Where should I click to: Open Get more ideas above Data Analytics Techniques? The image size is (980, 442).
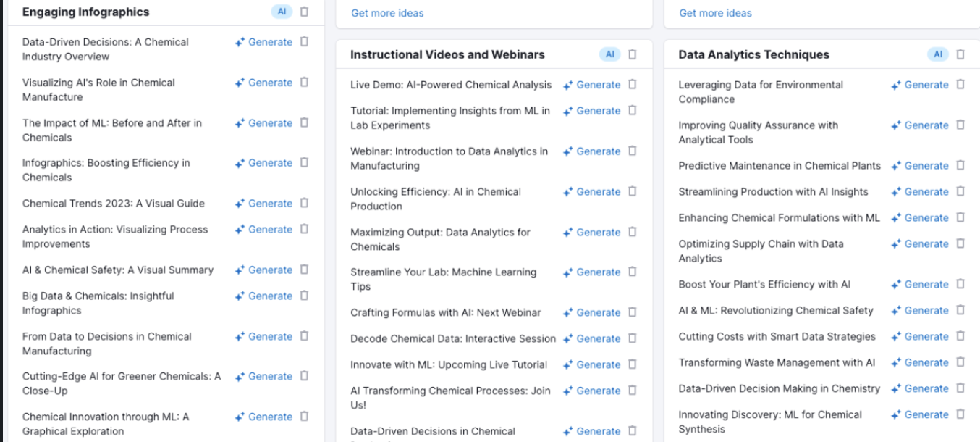coord(715,13)
